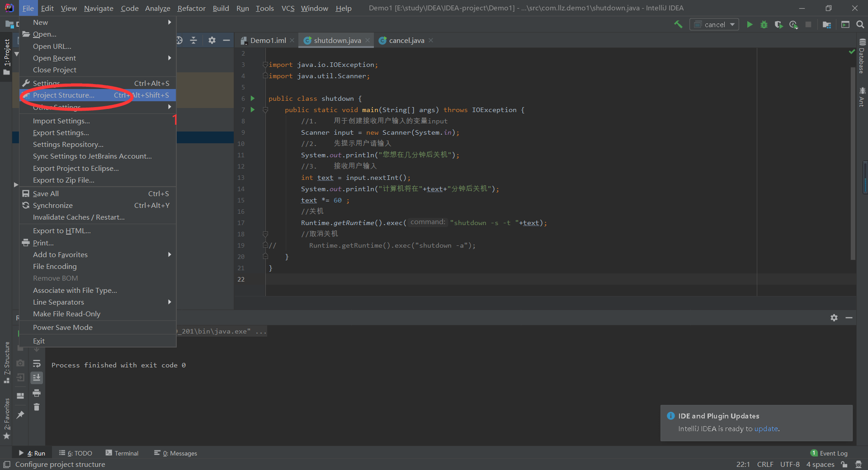Viewport: 868px width, 470px height.
Task: Select Project Structure... in the File menu
Action: (x=97, y=95)
